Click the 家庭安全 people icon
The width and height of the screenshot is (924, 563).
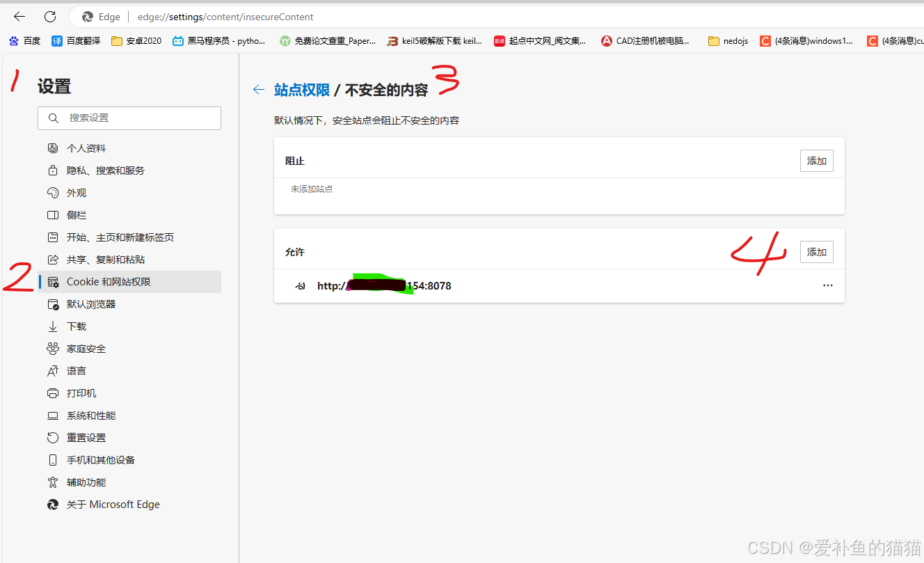(x=53, y=349)
